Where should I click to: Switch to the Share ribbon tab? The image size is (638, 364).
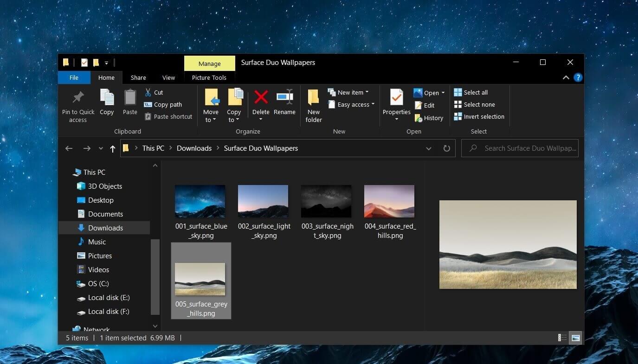(x=138, y=77)
